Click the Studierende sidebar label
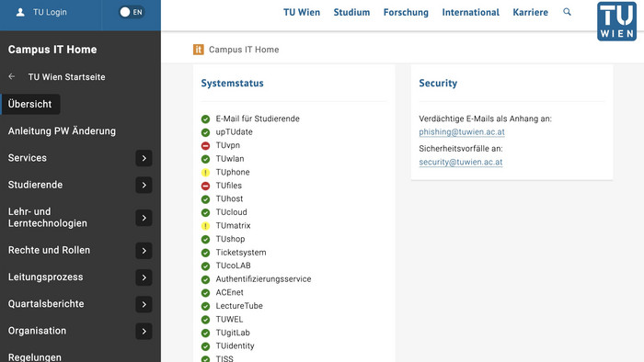Screen dimensions: 644x362 35,185
